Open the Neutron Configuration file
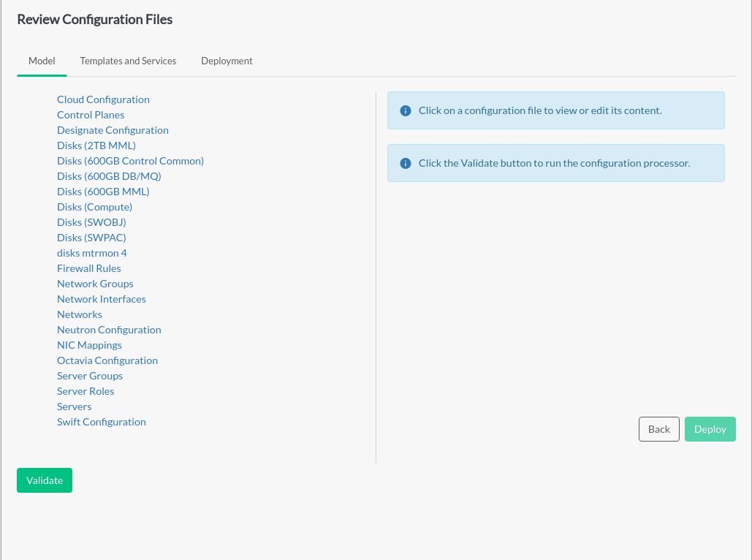The image size is (752, 560). pyautogui.click(x=109, y=330)
